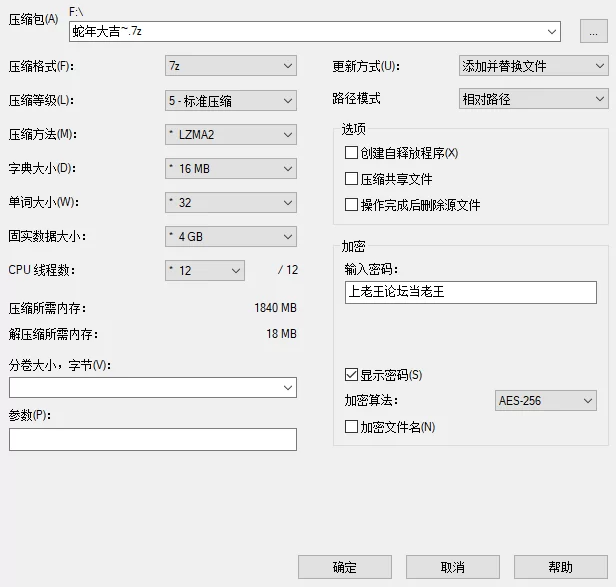Screen dimensions: 616x587
Task: Click the 取消 button
Action: (453, 567)
